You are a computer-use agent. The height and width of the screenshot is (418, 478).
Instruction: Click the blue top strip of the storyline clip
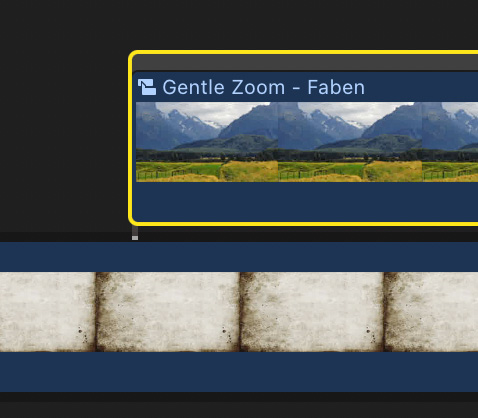coord(239,257)
